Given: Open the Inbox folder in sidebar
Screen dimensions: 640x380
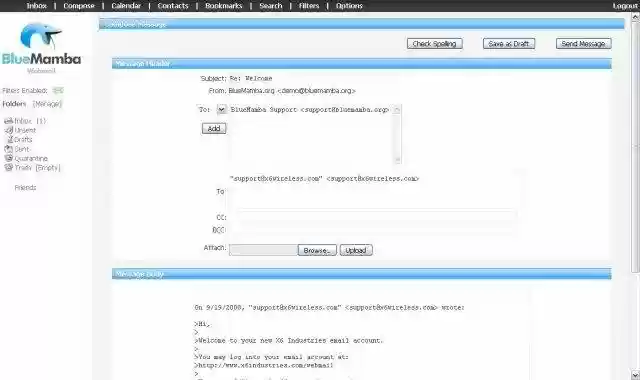Looking at the screenshot, I should click(x=23, y=121).
